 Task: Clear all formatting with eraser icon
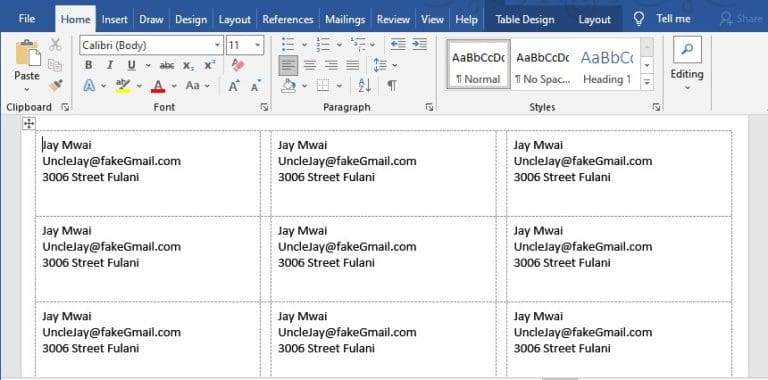[x=238, y=65]
